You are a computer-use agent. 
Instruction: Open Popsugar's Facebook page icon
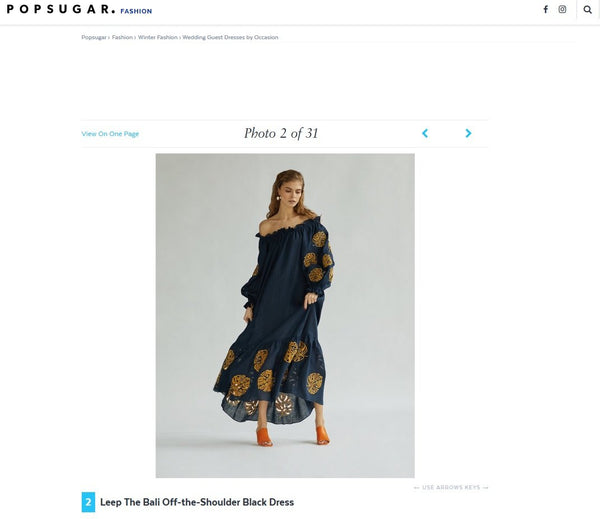pos(545,9)
